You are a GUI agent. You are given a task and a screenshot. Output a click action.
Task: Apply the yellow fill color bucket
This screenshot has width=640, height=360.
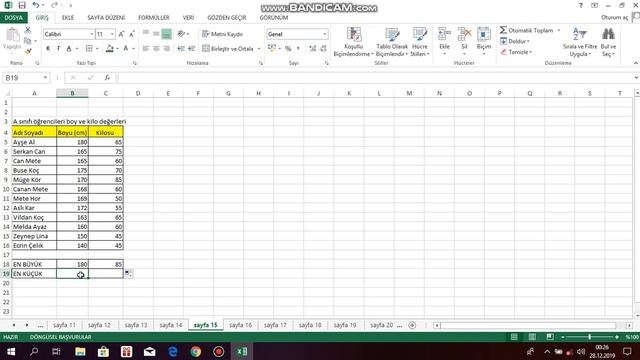pyautogui.click(x=109, y=49)
